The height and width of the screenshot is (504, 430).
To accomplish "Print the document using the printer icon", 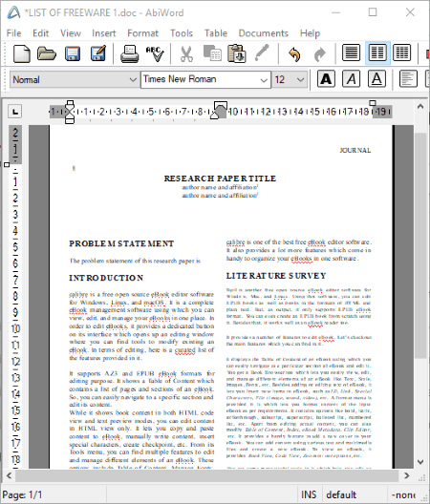I will pos(129,53).
